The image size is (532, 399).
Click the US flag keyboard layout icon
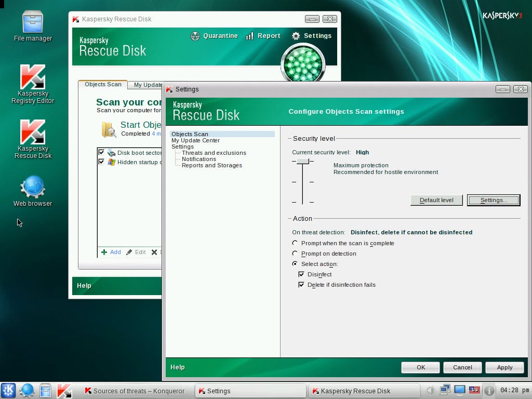coord(474,390)
